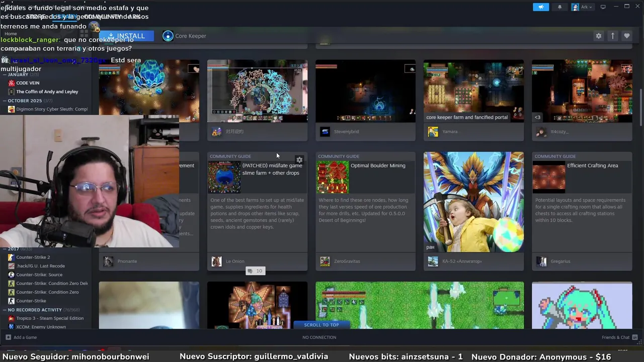Select Counter-Strike 2 in library
This screenshot has width=644, height=362.
click(33, 257)
